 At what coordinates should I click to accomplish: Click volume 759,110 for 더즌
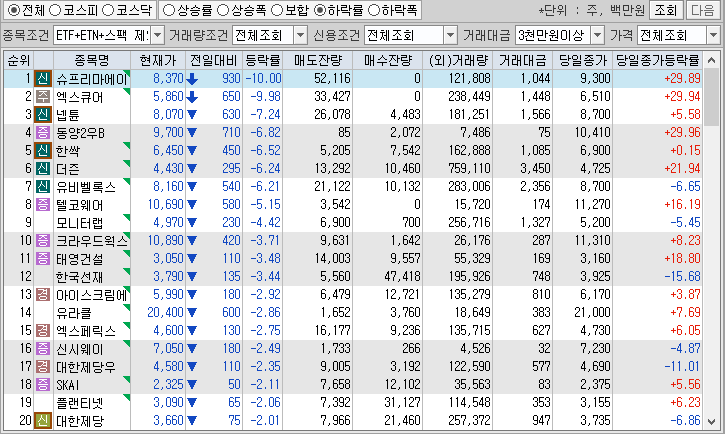click(x=469, y=169)
